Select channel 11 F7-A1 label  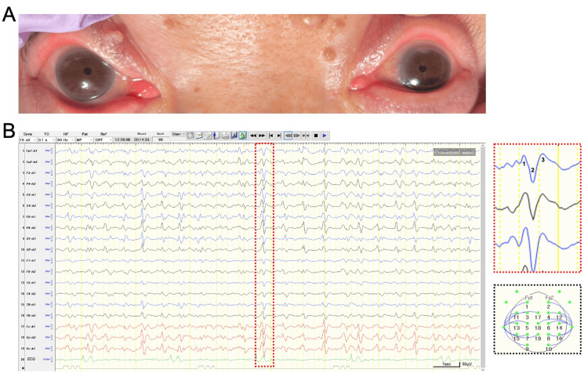[x=31, y=260]
